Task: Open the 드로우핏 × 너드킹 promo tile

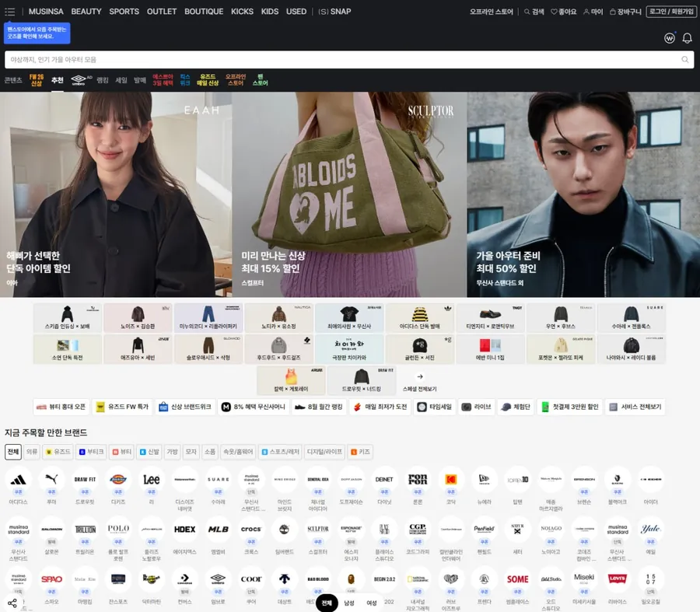Action: (x=362, y=380)
